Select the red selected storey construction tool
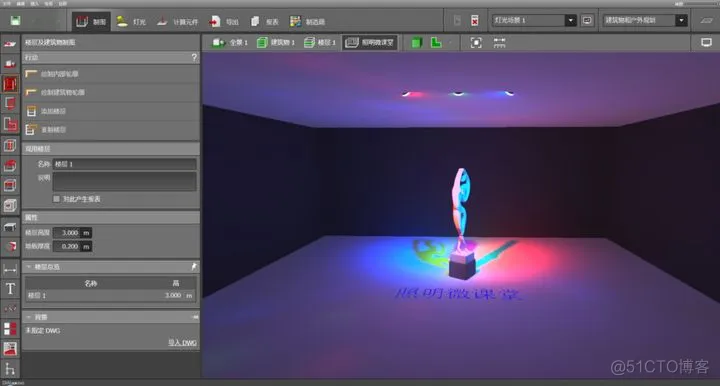Viewport: 720px width, 386px height. coord(10,84)
